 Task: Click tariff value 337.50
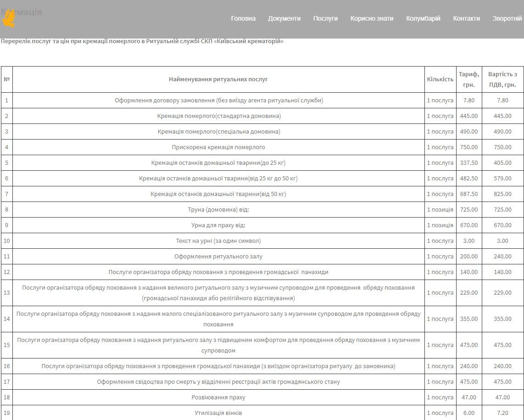coord(469,163)
